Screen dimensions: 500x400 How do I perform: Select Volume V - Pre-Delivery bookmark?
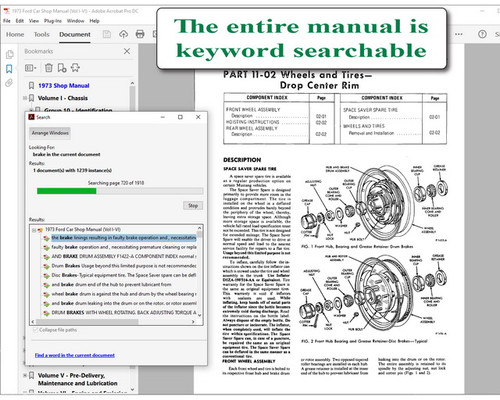click(77, 379)
